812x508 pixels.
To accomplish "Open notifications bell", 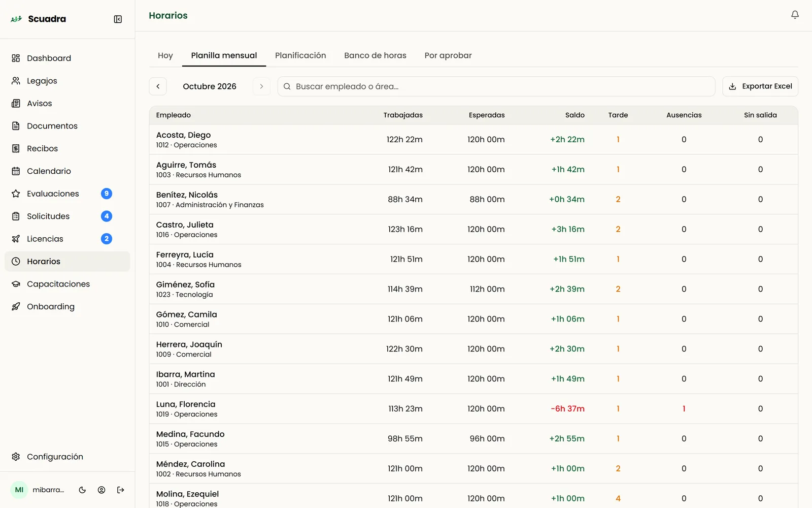I will click(795, 15).
